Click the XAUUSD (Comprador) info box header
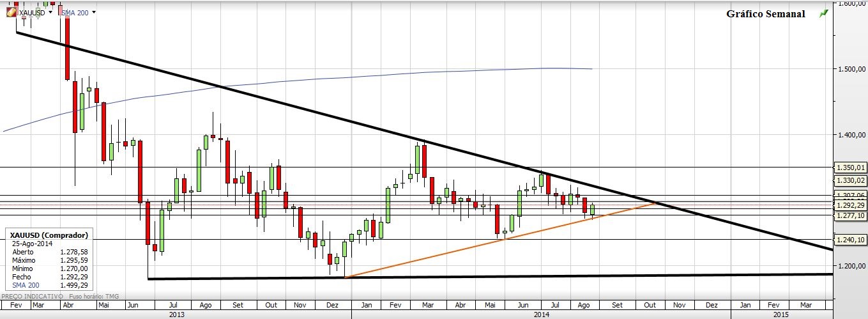 click(x=50, y=235)
